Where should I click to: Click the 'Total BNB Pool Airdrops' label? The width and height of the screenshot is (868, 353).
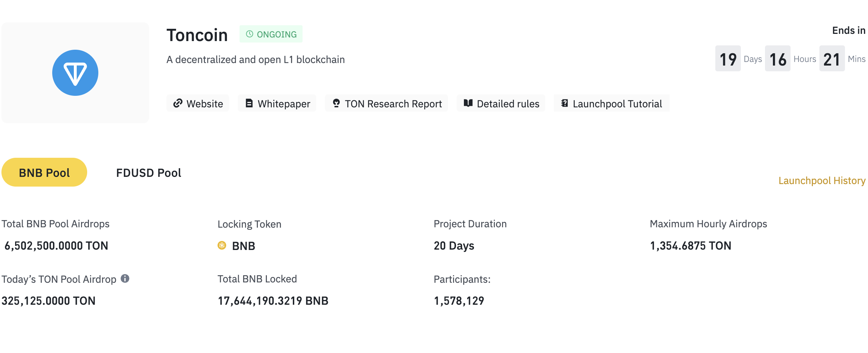click(x=55, y=224)
